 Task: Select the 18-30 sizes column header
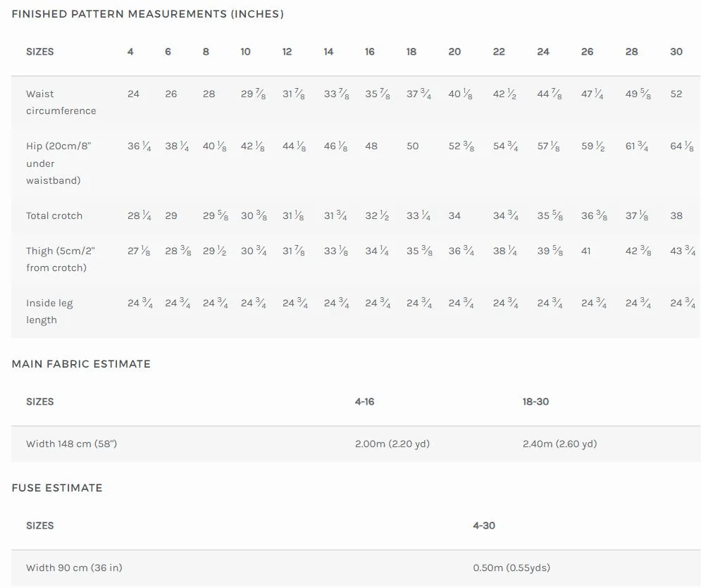[535, 401]
